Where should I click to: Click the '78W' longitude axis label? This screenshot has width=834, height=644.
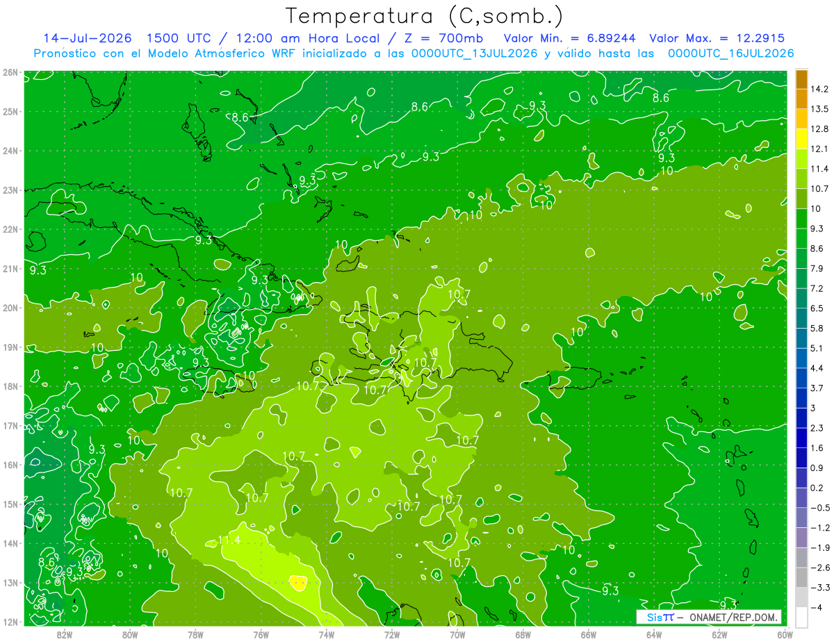coord(195,634)
